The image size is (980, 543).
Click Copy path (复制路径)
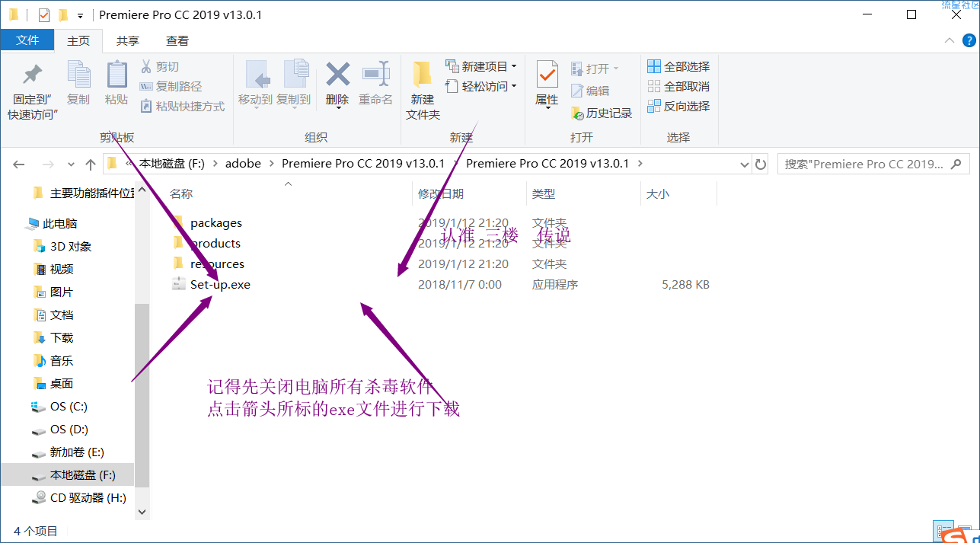(171, 87)
